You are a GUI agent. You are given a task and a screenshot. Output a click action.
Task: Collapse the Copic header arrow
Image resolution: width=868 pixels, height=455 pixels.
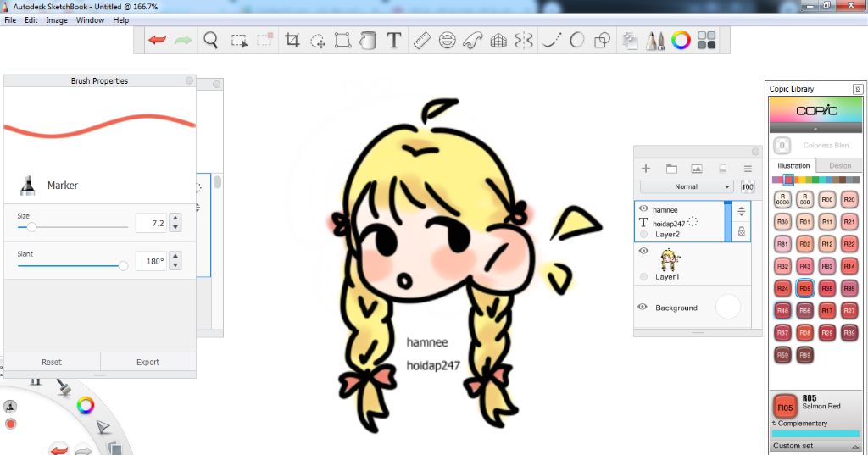(815, 129)
